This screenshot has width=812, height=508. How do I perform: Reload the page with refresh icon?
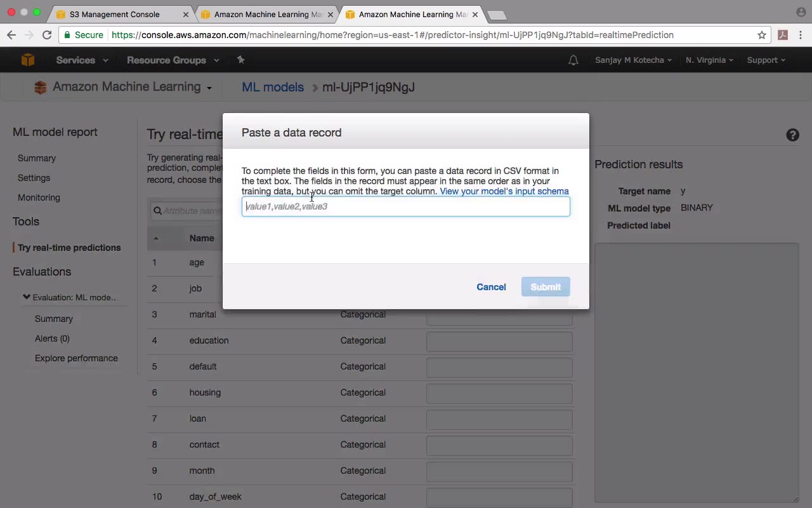(x=47, y=35)
